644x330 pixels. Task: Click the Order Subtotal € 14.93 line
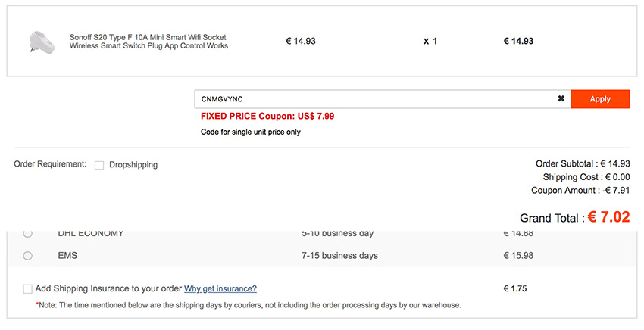[x=583, y=163]
